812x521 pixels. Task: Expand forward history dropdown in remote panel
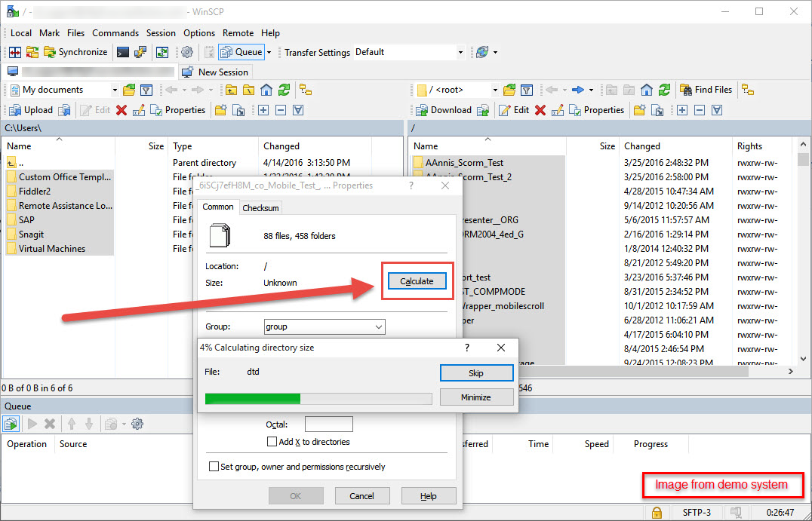[591, 90]
